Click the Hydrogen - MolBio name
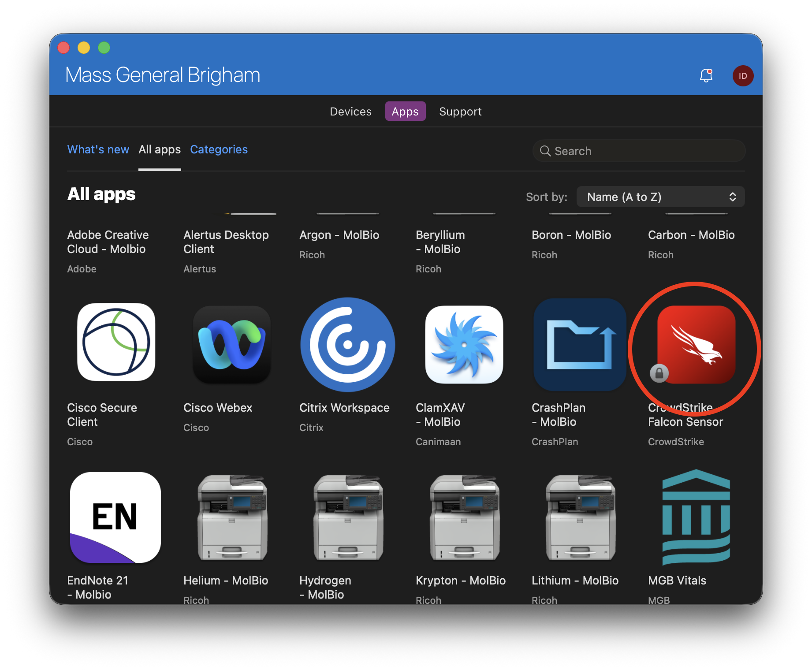812x670 pixels. pyautogui.click(x=325, y=588)
